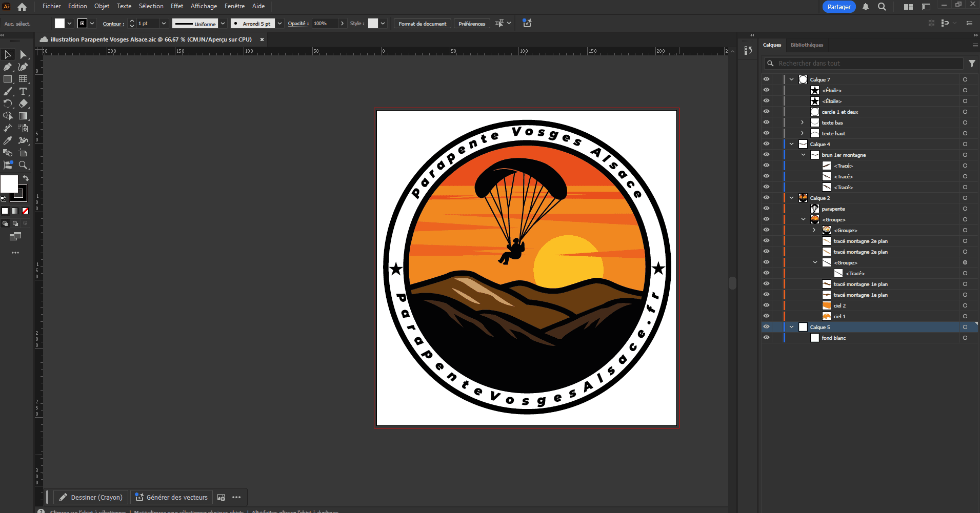This screenshot has width=980, height=513.
Task: Collapse the Calque 2 layer
Action: point(792,198)
